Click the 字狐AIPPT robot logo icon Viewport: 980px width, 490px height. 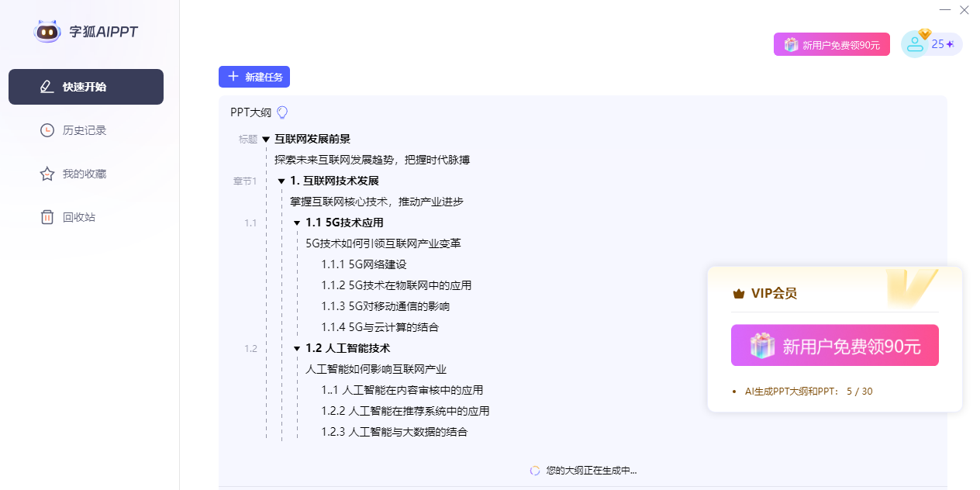tap(47, 32)
